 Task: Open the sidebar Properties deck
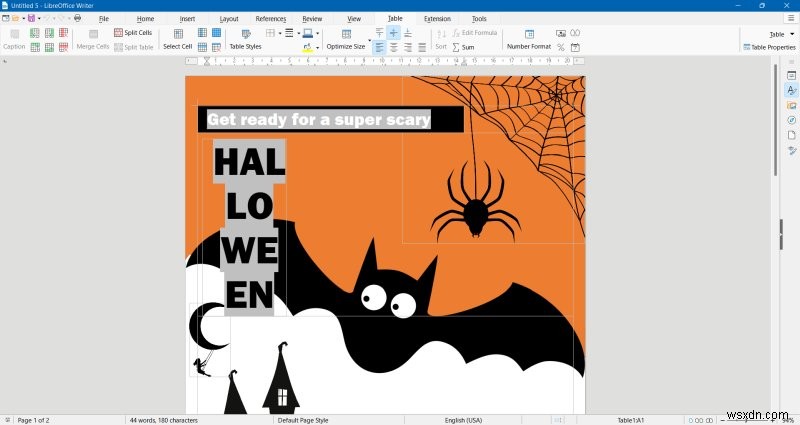coord(791,76)
